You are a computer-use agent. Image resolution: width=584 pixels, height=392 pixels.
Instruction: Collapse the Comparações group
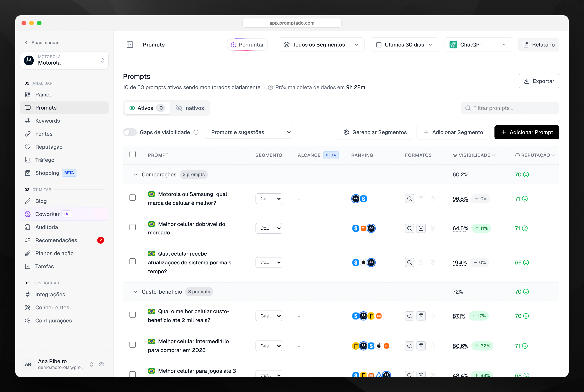pyautogui.click(x=135, y=174)
